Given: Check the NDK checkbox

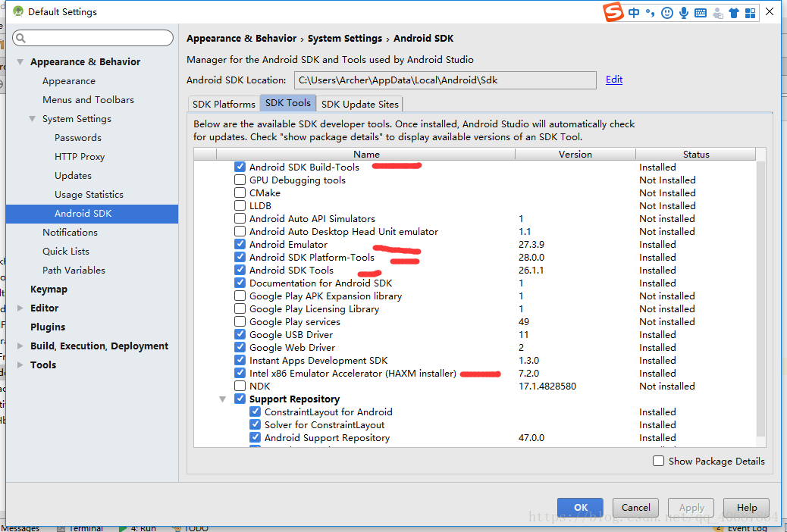Looking at the screenshot, I should [x=240, y=386].
